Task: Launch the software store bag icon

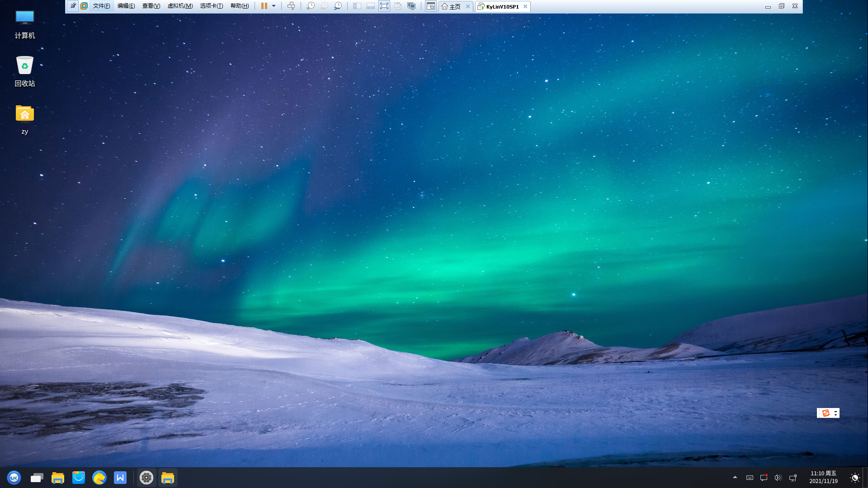Action: (x=79, y=478)
